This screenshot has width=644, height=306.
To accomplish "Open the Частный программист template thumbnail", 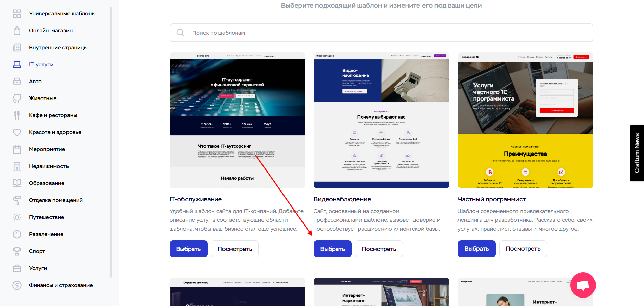I will click(x=526, y=120).
